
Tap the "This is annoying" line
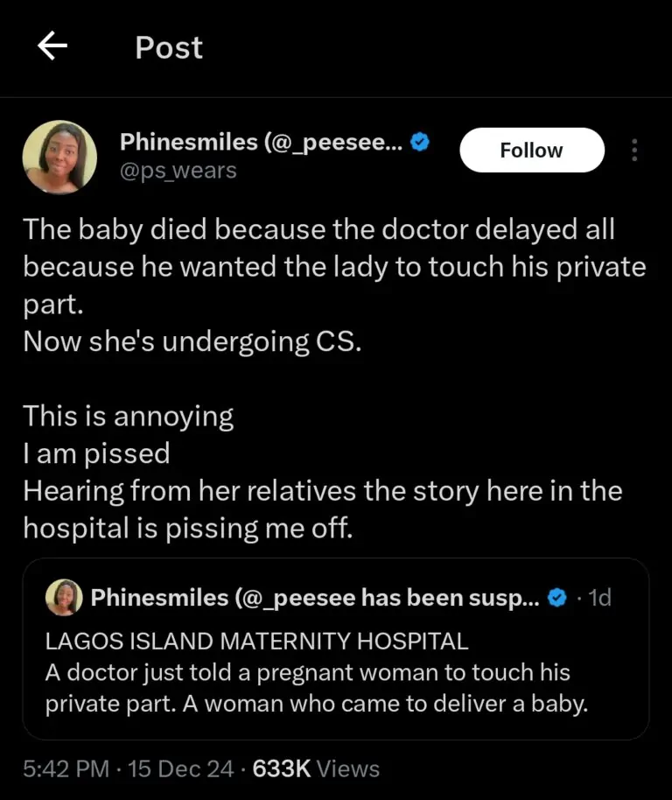[x=129, y=416]
